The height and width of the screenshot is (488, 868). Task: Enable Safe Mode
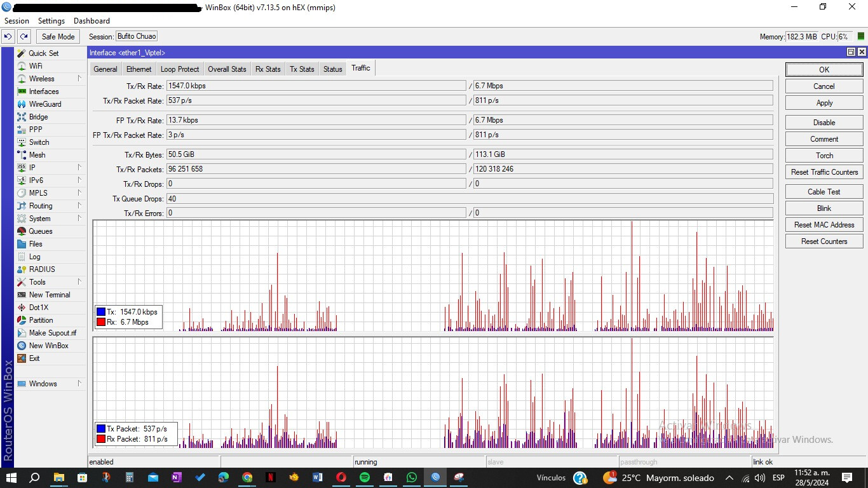pos(57,36)
